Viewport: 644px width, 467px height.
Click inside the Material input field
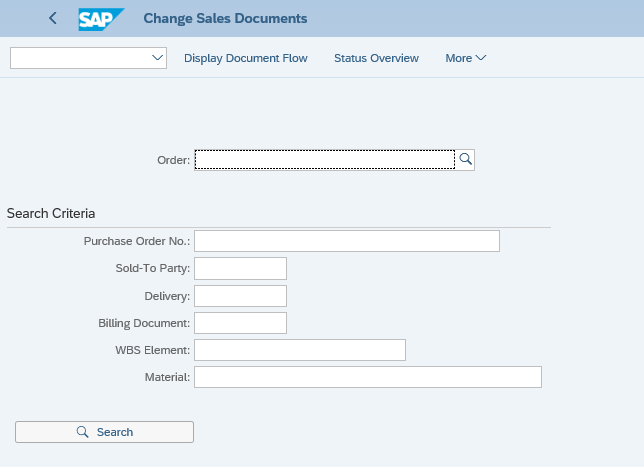click(x=367, y=377)
